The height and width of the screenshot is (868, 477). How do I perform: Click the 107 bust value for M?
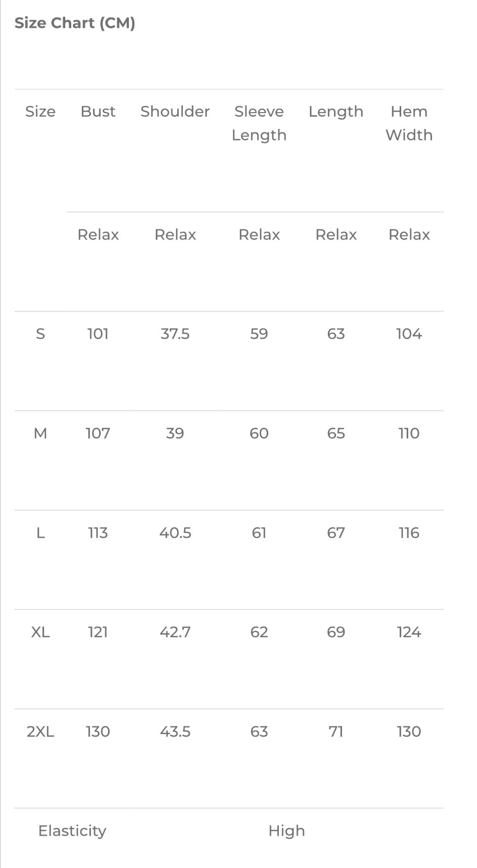tap(98, 433)
